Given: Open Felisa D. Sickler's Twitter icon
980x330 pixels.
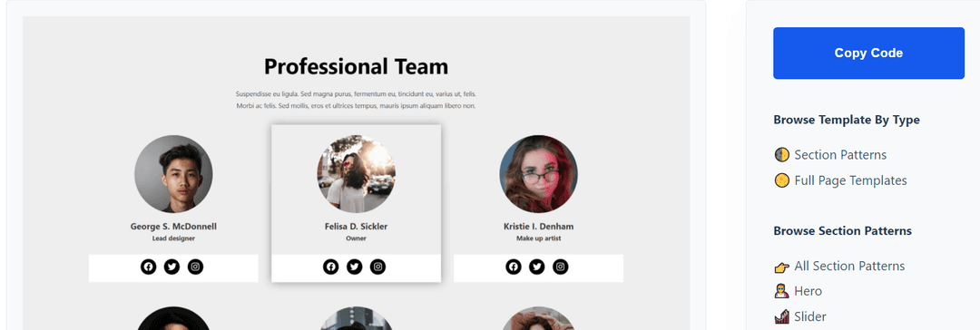Looking at the screenshot, I should [355, 267].
